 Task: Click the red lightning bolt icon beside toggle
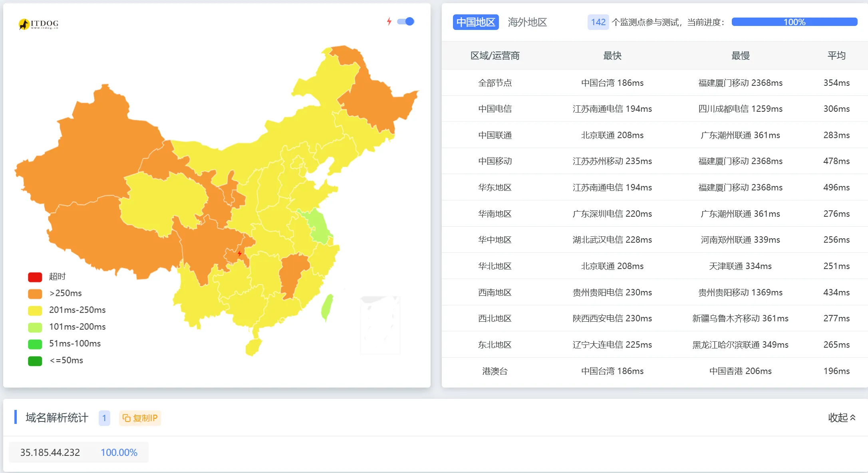[389, 22]
